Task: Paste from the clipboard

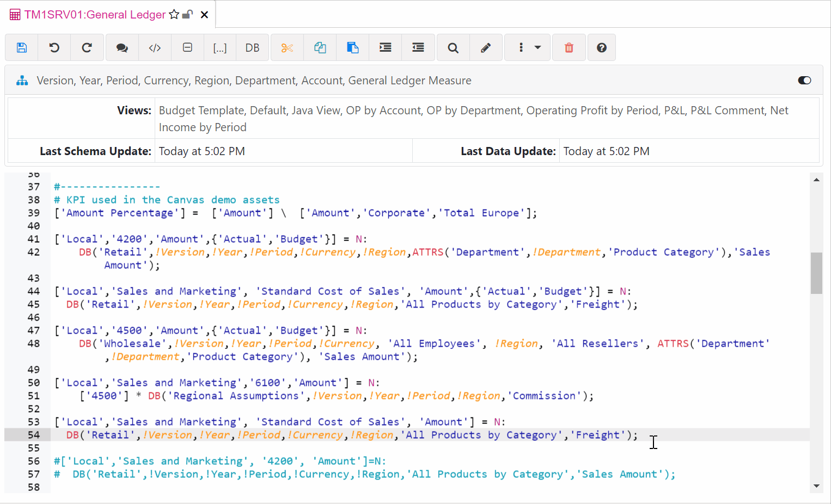Action: pyautogui.click(x=352, y=47)
